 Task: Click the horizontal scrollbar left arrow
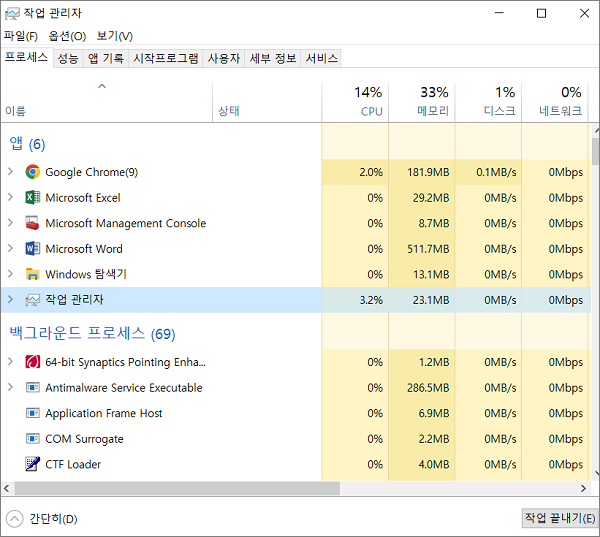click(7, 488)
